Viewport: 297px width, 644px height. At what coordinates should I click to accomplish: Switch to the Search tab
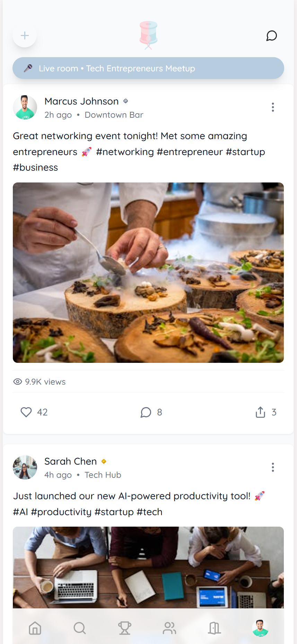80,628
